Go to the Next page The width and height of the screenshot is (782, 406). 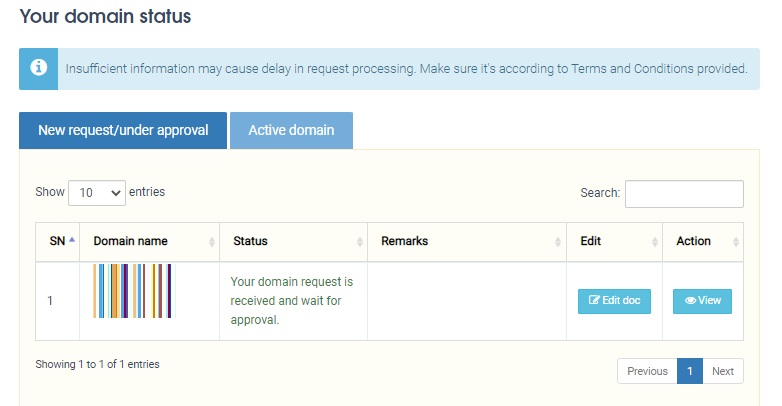click(x=723, y=371)
